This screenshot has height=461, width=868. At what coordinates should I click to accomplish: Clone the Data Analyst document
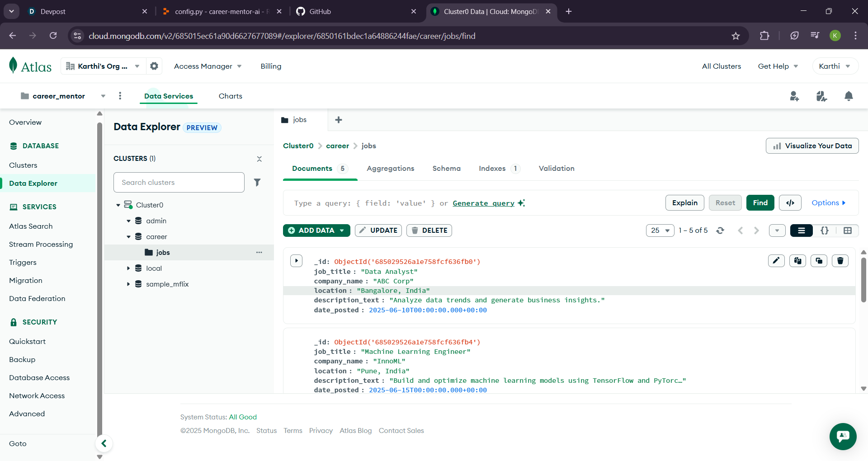click(819, 261)
